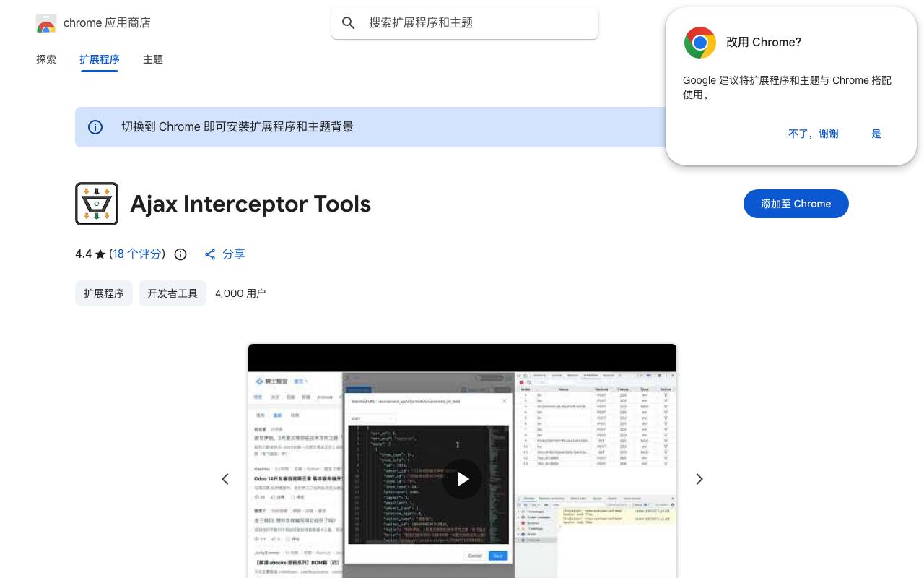Click the search magnifier icon
Screen dimensions: 924x578
pyautogui.click(x=349, y=23)
